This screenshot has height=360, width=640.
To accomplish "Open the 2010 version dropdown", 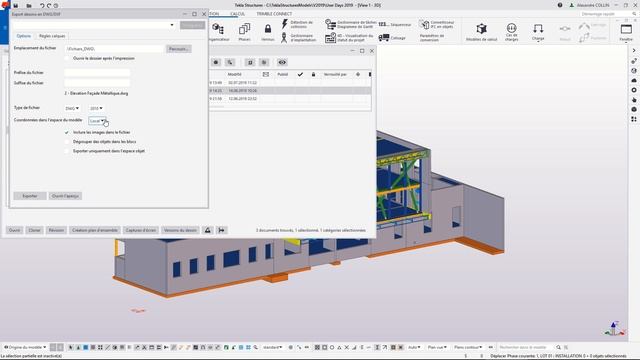I will click(x=96, y=109).
